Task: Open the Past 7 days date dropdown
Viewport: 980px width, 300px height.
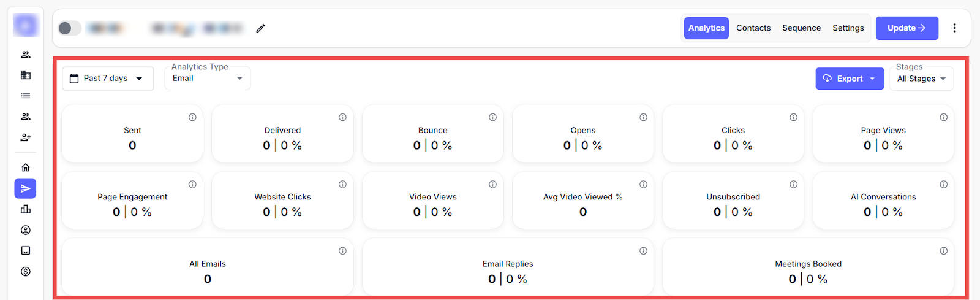Action: [x=107, y=79]
